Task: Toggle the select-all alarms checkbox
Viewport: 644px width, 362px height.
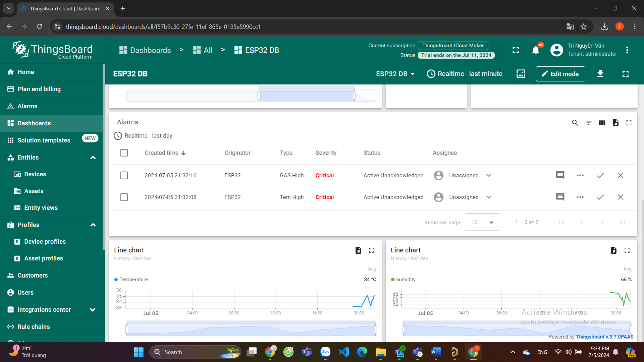Action: (x=124, y=153)
